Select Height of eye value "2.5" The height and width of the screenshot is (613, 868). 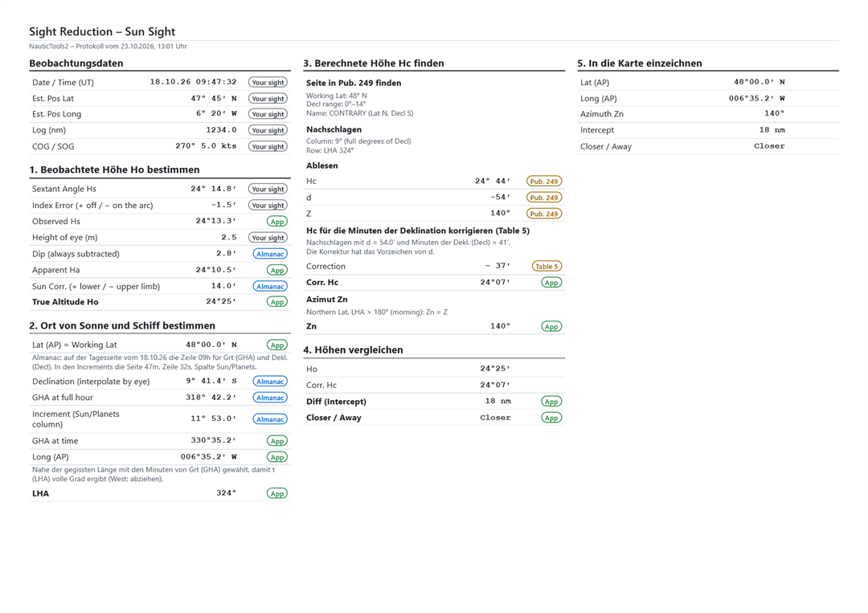click(x=229, y=237)
